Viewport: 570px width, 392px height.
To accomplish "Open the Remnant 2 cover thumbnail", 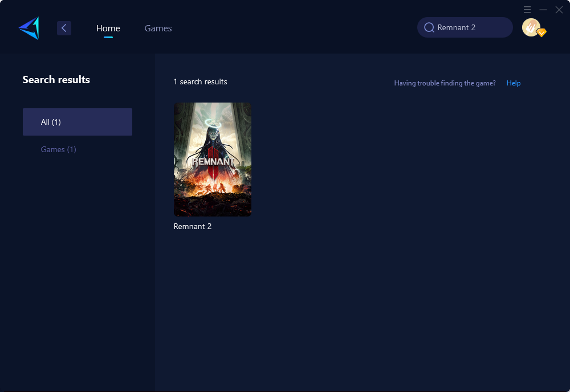I will point(213,160).
